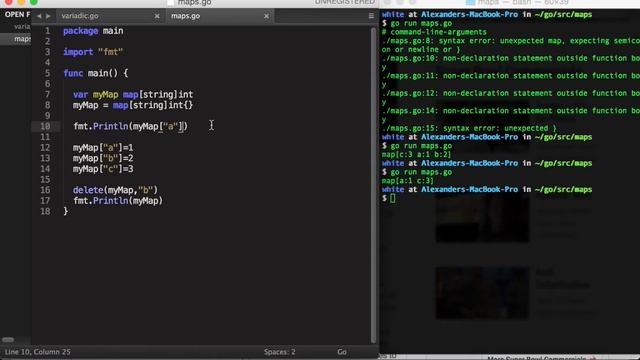Click the OPEN FILES sidebar header

coord(17,15)
